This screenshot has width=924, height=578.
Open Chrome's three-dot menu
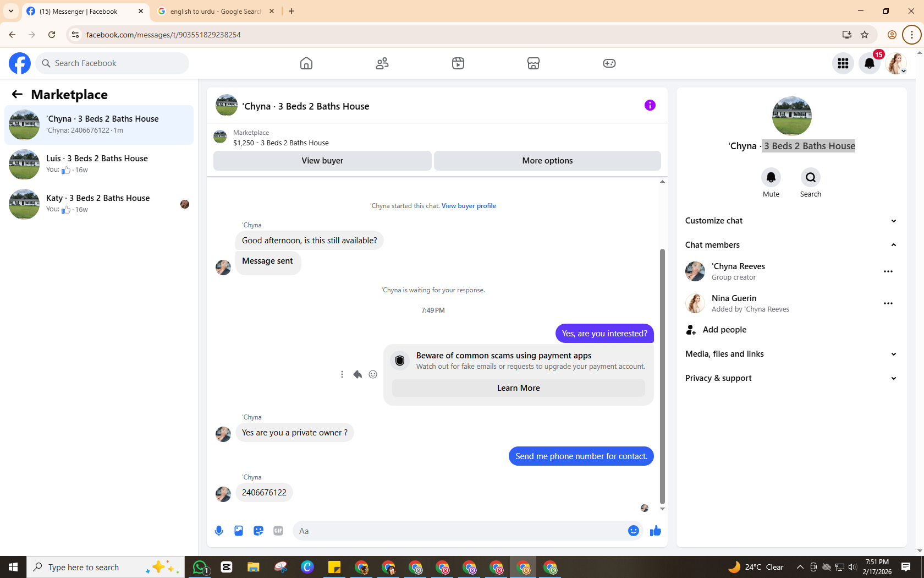click(x=912, y=35)
